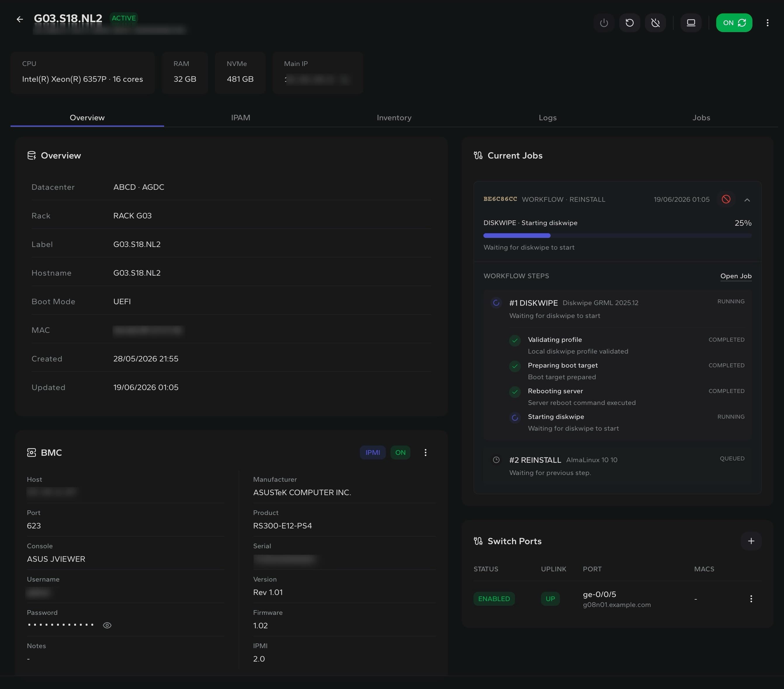Collapse the BE6C86CC job card chevron

click(x=747, y=200)
